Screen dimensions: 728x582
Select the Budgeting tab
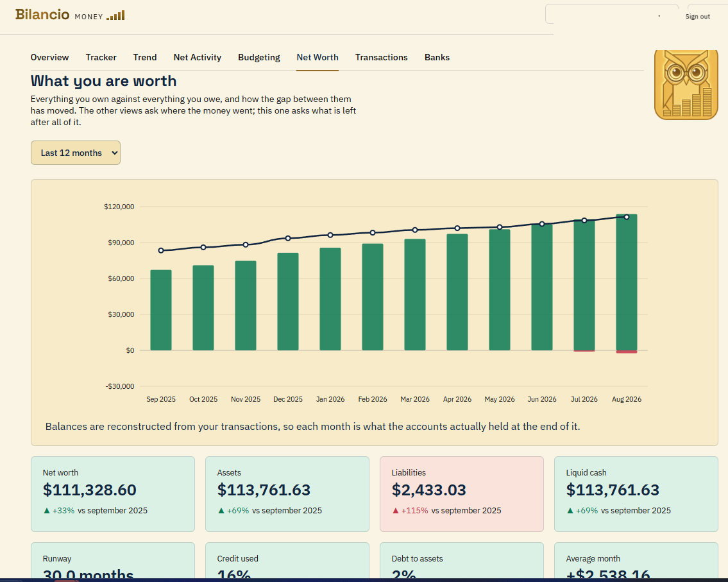[x=259, y=57]
